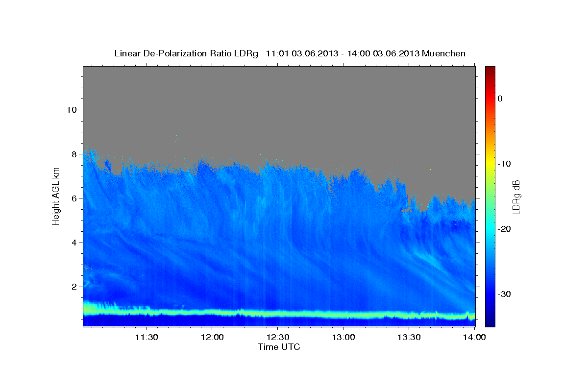This screenshot has height=392, width=588.
Task: Click the dark blue bottom of colorbar
Action: click(490, 321)
